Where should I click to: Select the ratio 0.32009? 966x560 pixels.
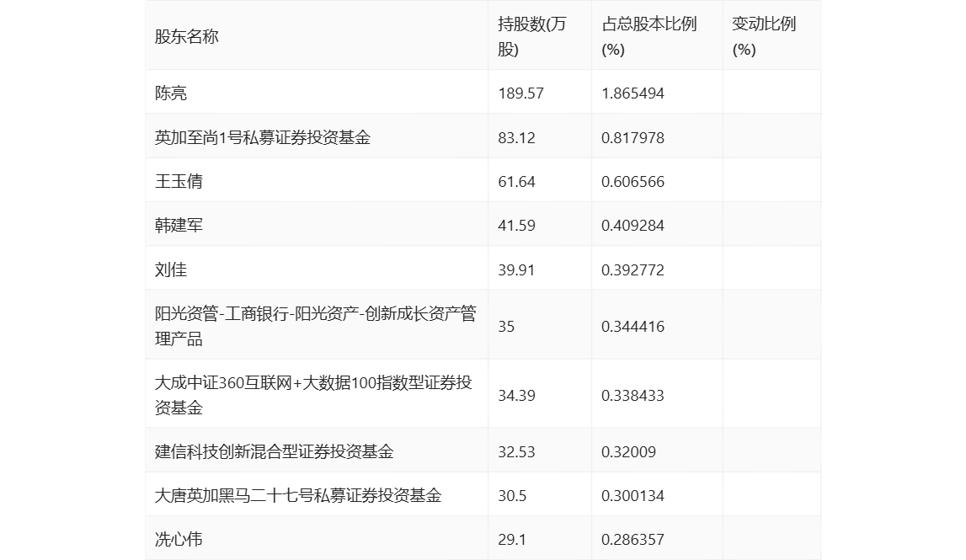628,451
